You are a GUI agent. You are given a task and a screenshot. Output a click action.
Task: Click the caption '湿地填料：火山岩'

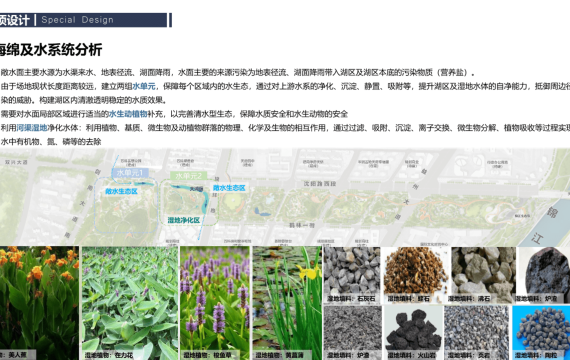point(412,355)
